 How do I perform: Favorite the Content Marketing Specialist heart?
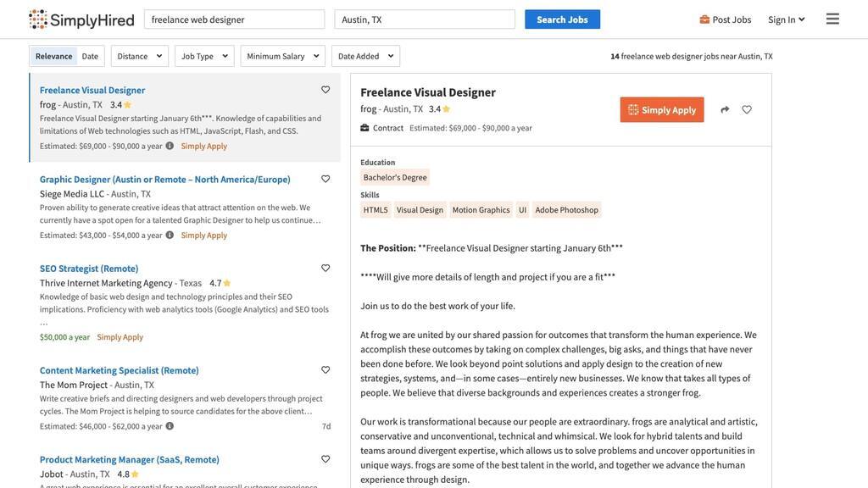click(x=325, y=369)
